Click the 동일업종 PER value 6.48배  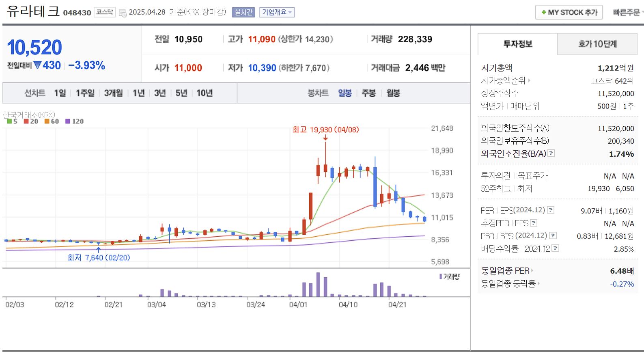(x=622, y=271)
